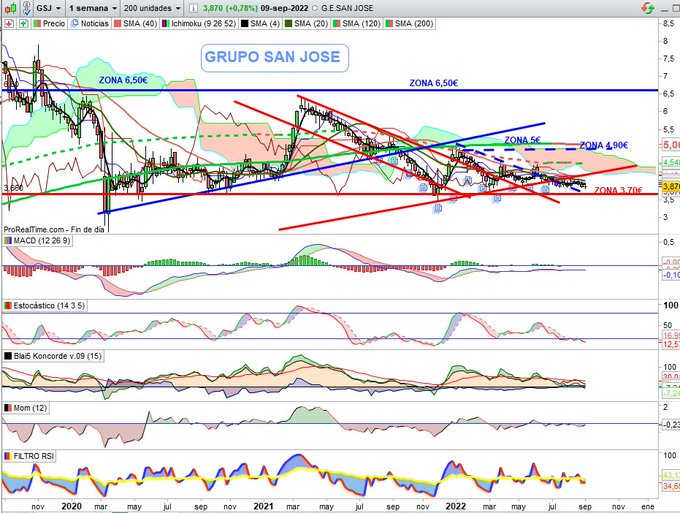The width and height of the screenshot is (680, 513).
Task: Click the 2020 year label on time axis
Action: coord(72,506)
